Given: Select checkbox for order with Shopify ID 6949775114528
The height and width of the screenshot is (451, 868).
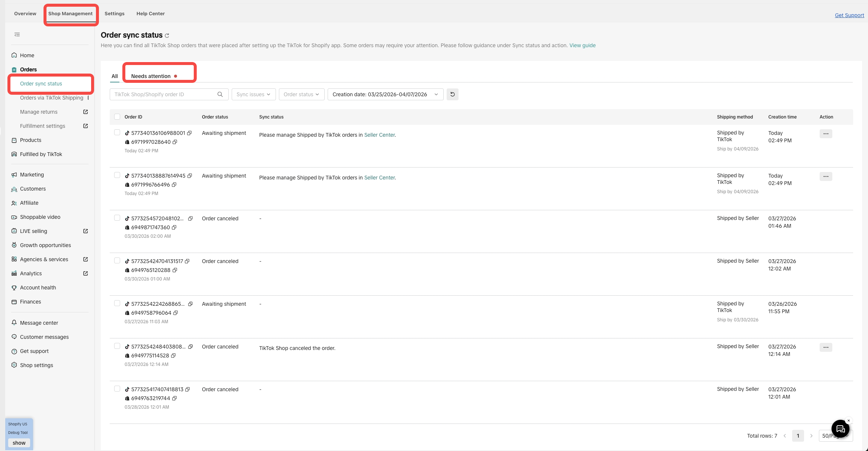Looking at the screenshot, I should point(117,346).
